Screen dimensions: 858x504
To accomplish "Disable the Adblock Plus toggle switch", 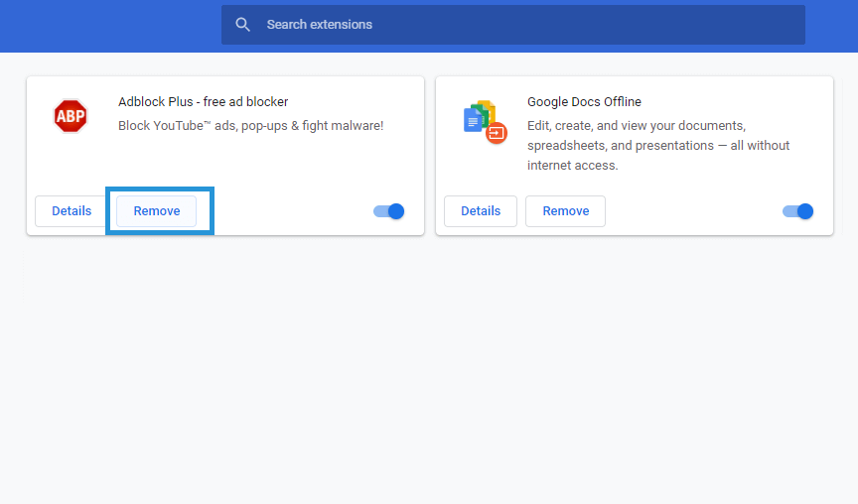I will tap(389, 211).
